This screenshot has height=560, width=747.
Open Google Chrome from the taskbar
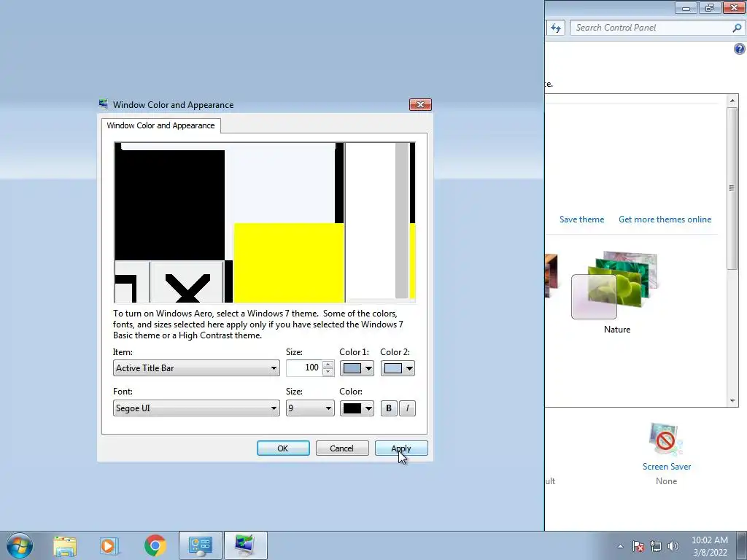[x=155, y=545]
